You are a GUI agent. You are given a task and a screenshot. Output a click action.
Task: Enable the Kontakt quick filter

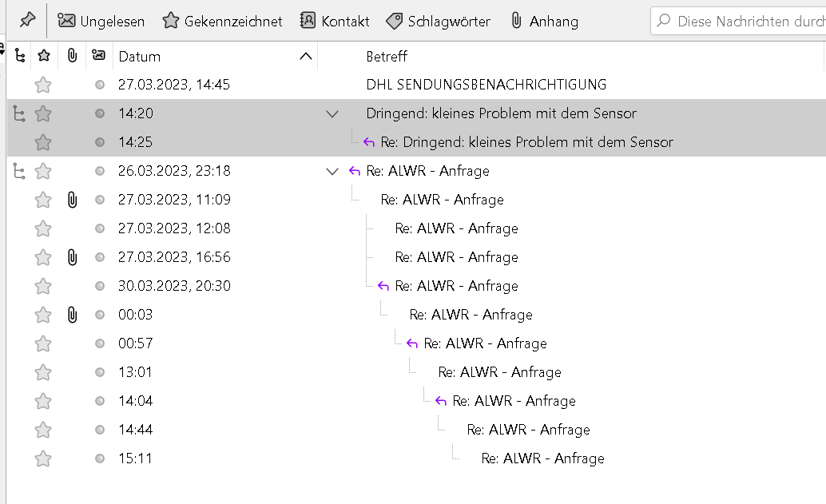click(x=335, y=22)
